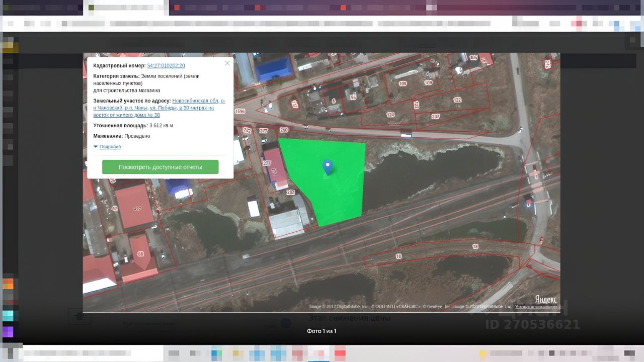The image size is (644, 362).
Task: Select parcel labeled 1596 on the map
Action: pyautogui.click(x=240, y=111)
